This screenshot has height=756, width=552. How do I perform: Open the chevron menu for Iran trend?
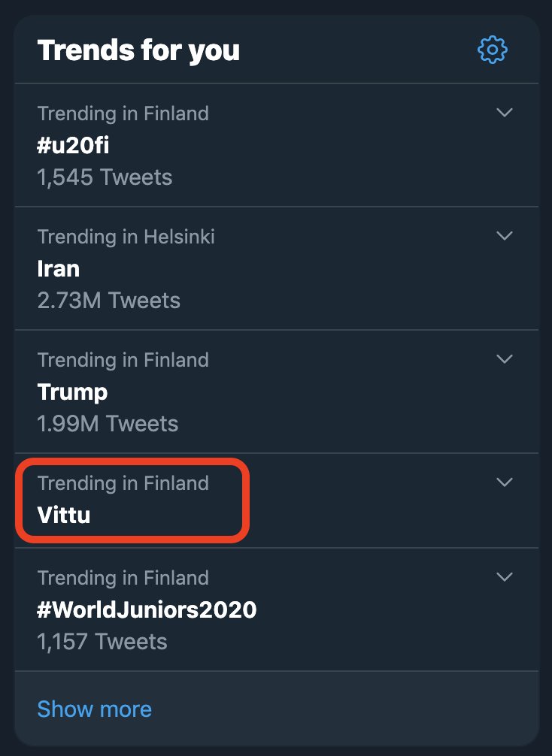click(504, 236)
